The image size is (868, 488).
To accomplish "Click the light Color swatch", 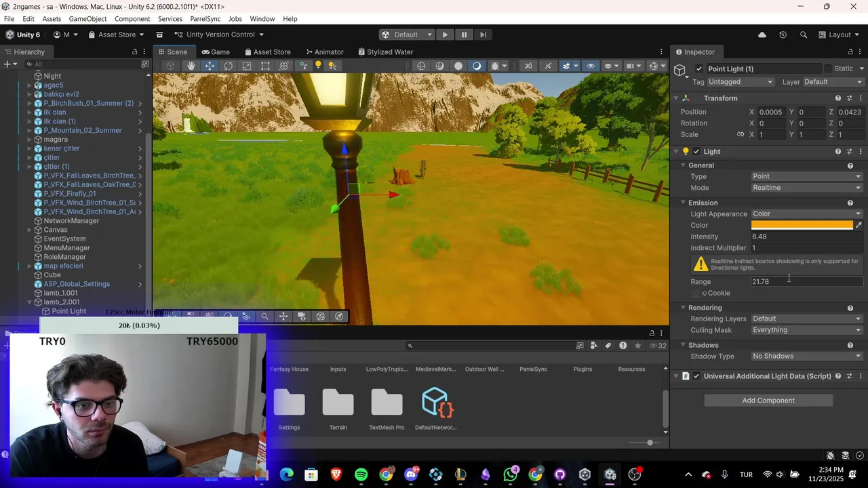I will point(802,225).
